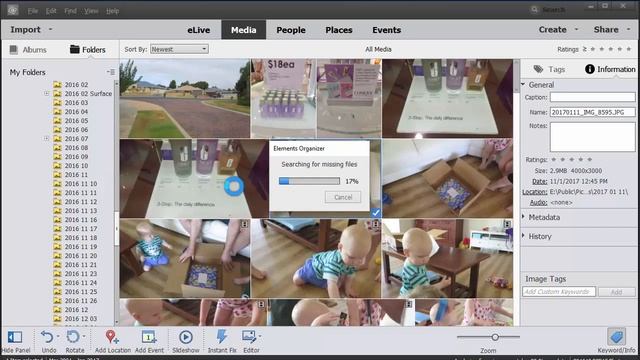
Task: Open the 2016 11 26 folder
Action: pos(81,301)
